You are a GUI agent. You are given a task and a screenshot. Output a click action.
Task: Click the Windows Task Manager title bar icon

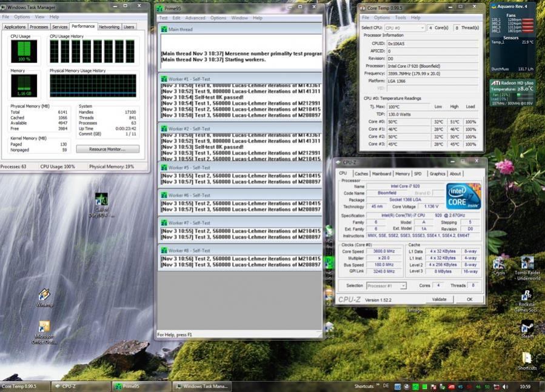(4, 7)
